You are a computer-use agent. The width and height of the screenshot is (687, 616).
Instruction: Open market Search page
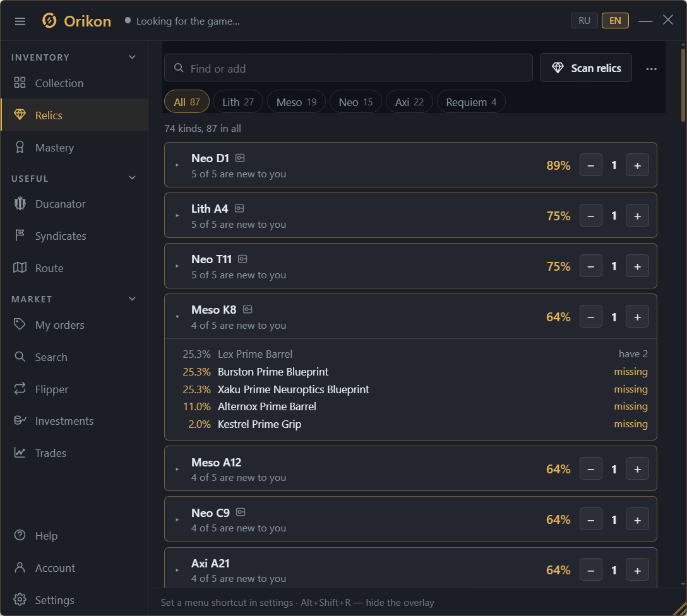pyautogui.click(x=74, y=357)
